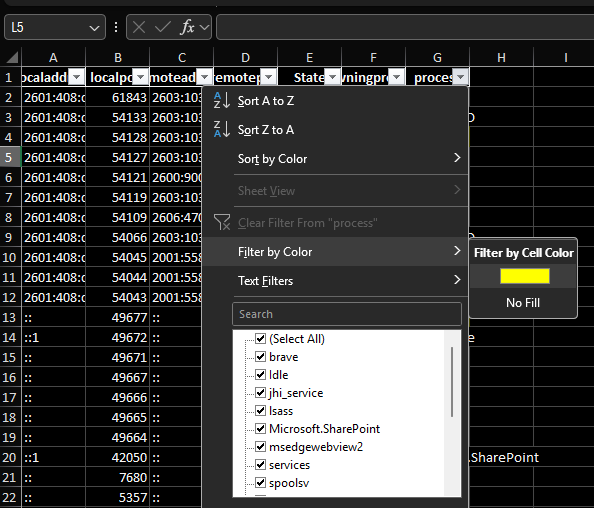Screen dimensions: 594x508
Task: Uncheck the brave checkbox
Action: pyautogui.click(x=260, y=356)
